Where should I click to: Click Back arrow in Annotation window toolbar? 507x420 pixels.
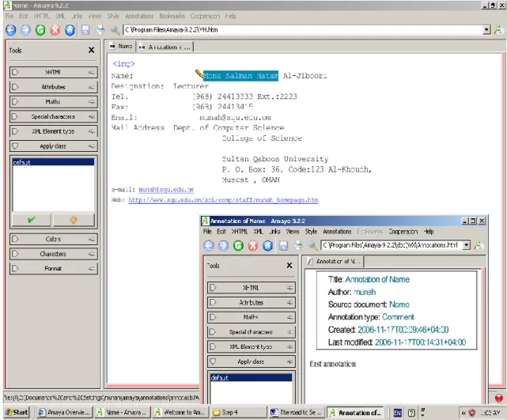point(209,246)
